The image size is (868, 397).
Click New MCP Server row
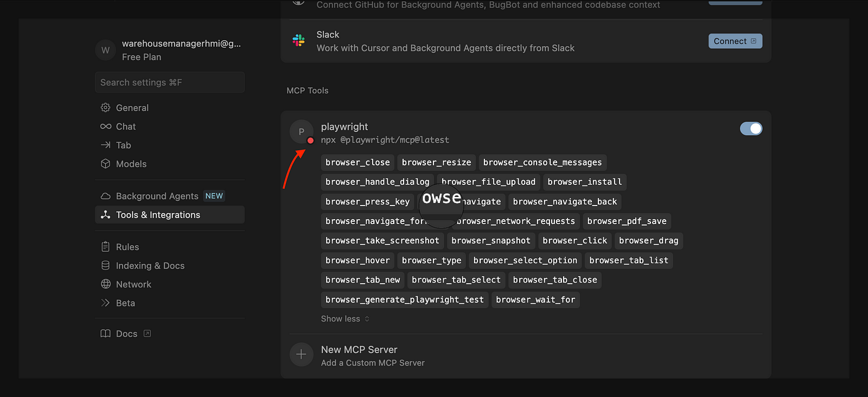526,356
